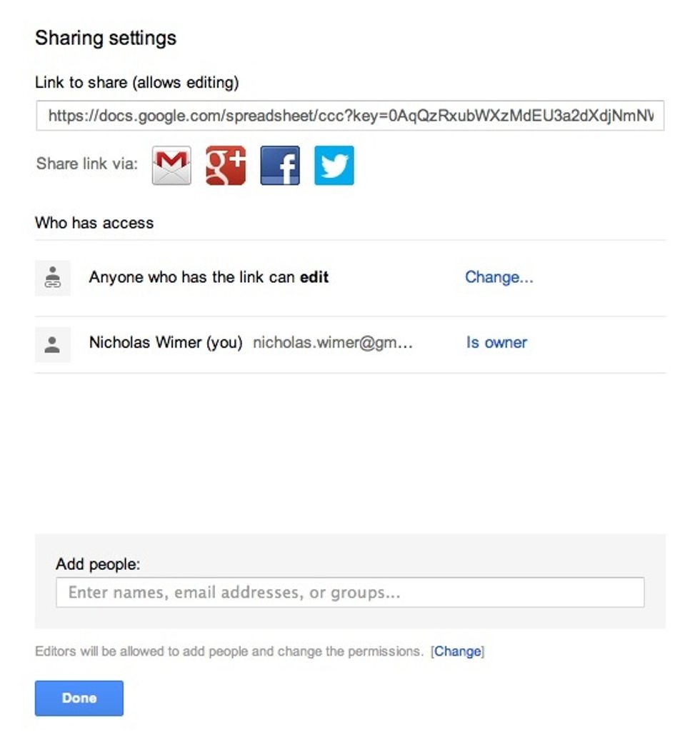
Task: Click Change link for editor permissions
Action: tap(458, 651)
